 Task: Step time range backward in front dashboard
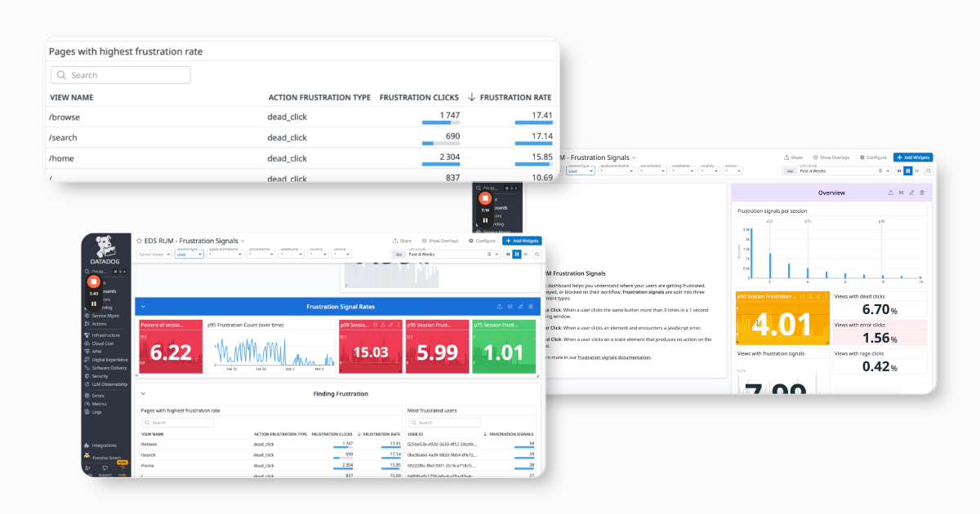pos(509,255)
